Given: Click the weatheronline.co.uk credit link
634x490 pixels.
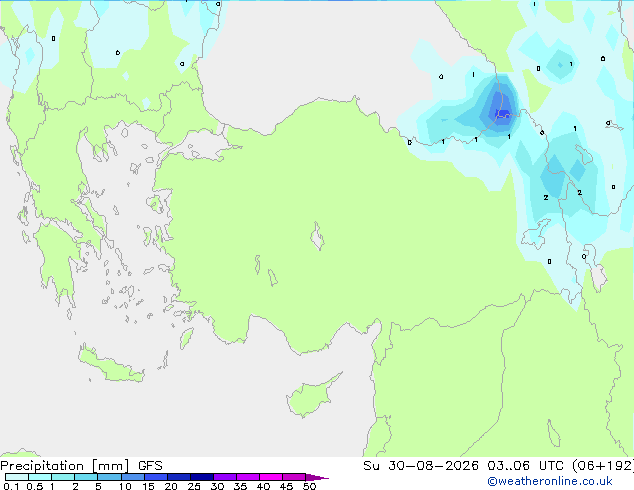Looking at the screenshot, I should 550,481.
